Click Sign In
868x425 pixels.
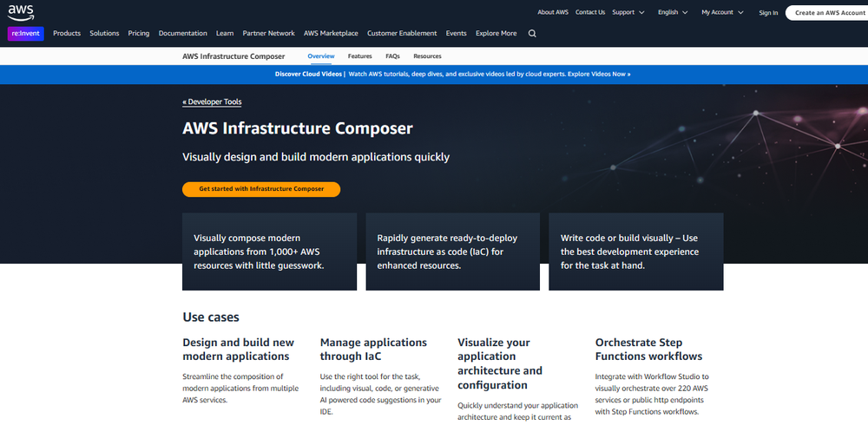point(768,13)
